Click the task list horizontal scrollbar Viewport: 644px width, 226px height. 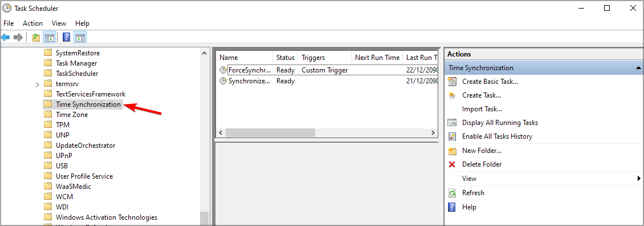[x=326, y=132]
